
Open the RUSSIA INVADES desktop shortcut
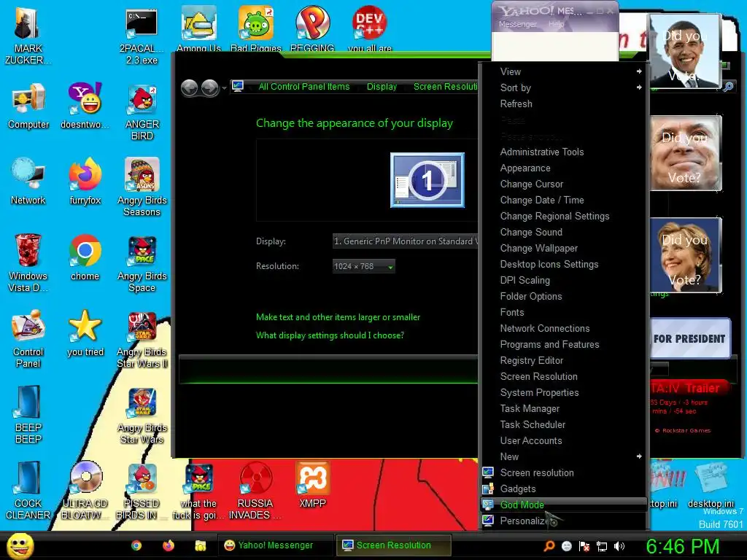[255, 491]
